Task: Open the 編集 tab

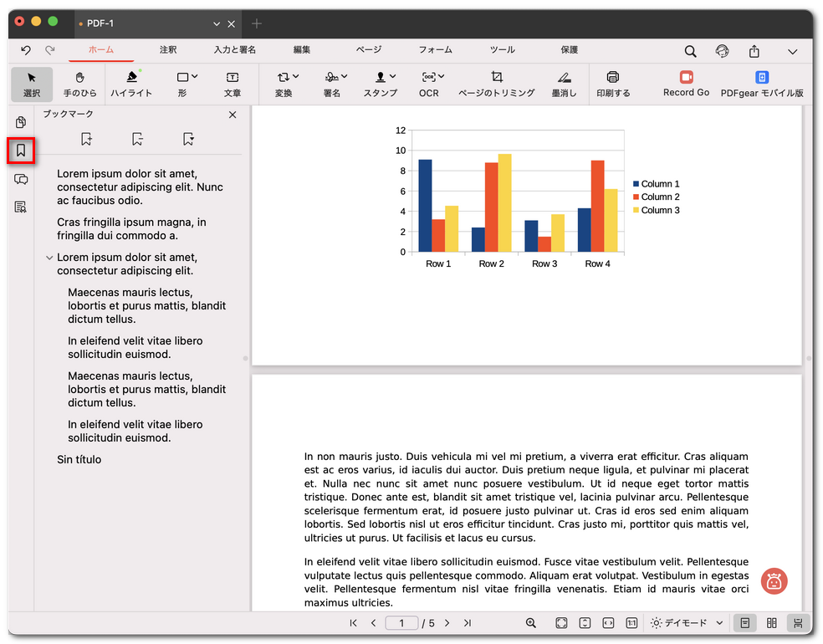Action: [302, 50]
